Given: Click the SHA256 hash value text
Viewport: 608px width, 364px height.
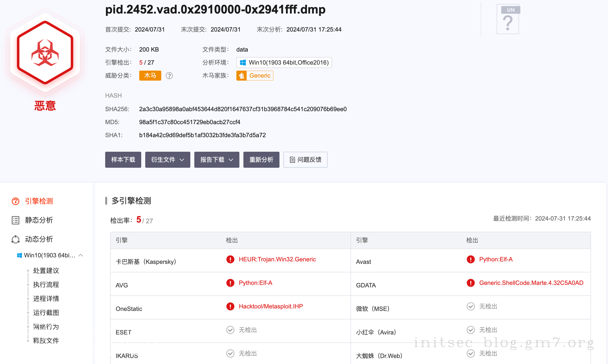Looking at the screenshot, I should pyautogui.click(x=243, y=109).
